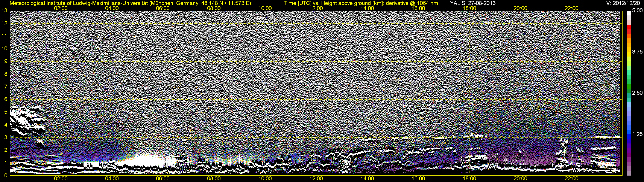Click the 10:00 label on the lower time axis
644x182 pixels.
(265, 179)
